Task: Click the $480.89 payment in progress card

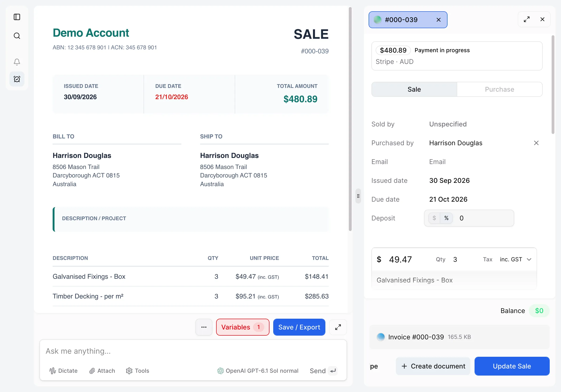Action: [x=457, y=56]
